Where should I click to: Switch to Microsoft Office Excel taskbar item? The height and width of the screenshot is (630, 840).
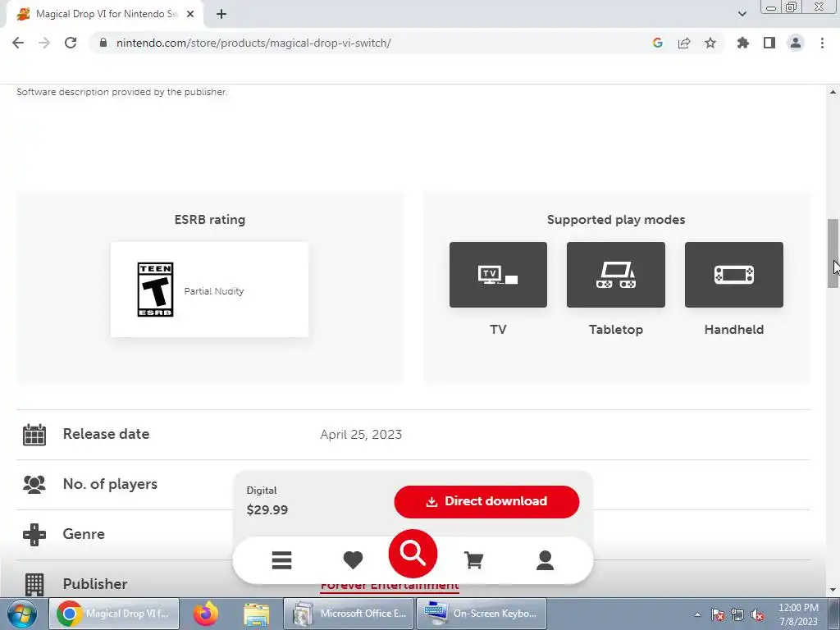tap(348, 614)
